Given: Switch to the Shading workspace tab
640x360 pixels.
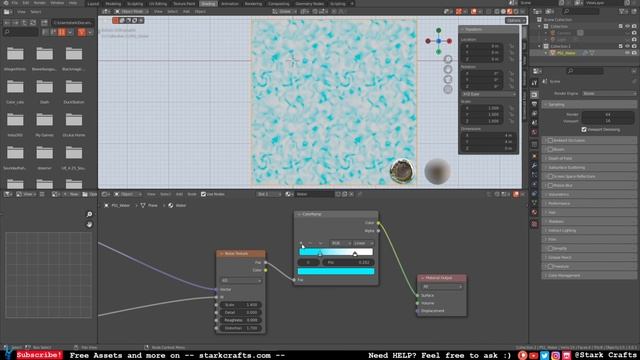Looking at the screenshot, I should [x=208, y=4].
